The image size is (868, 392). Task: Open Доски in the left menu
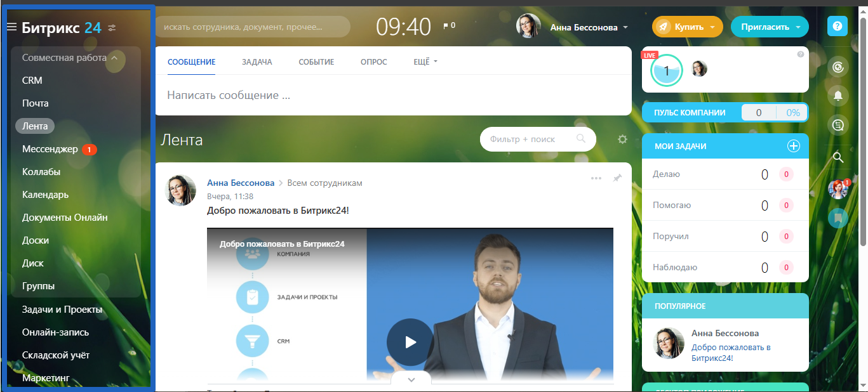(36, 240)
